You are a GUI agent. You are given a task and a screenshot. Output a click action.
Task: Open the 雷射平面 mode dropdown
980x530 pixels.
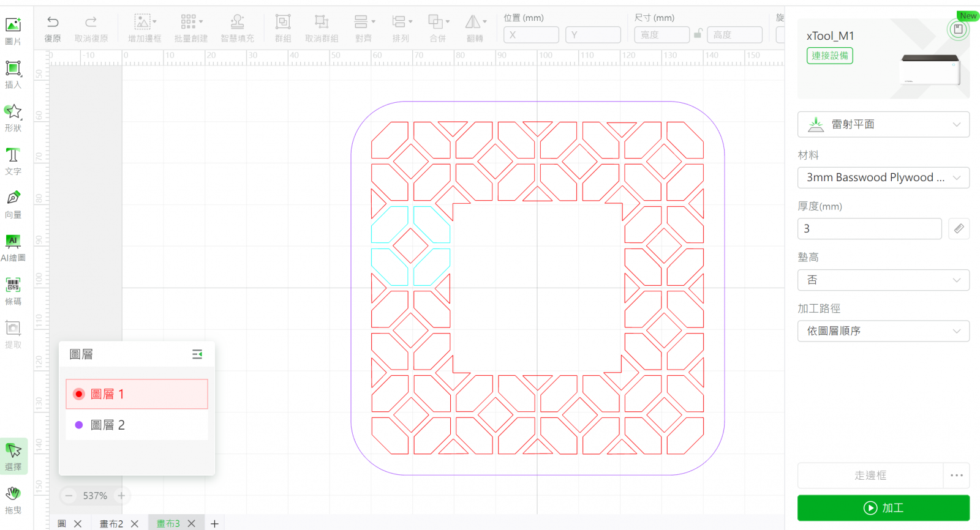tap(883, 124)
